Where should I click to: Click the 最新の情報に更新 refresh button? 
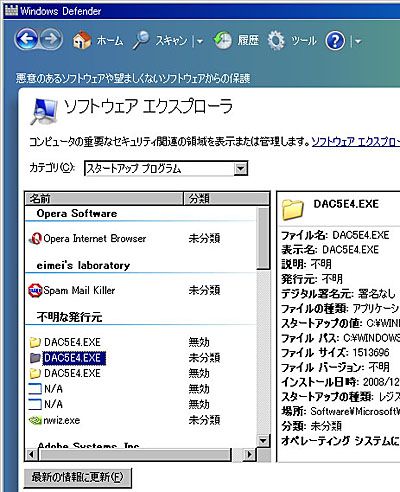(x=77, y=477)
